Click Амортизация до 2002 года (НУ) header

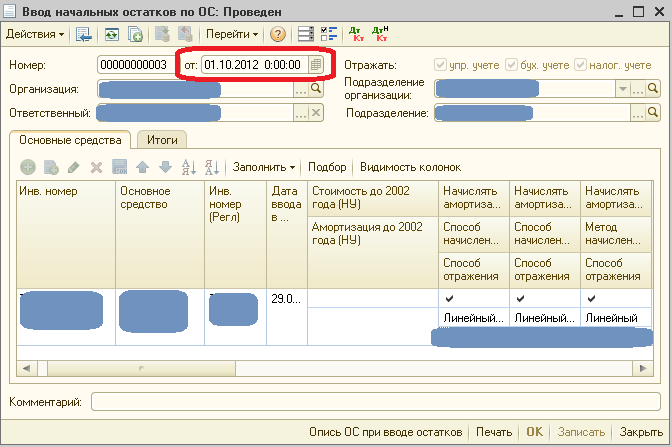click(373, 252)
